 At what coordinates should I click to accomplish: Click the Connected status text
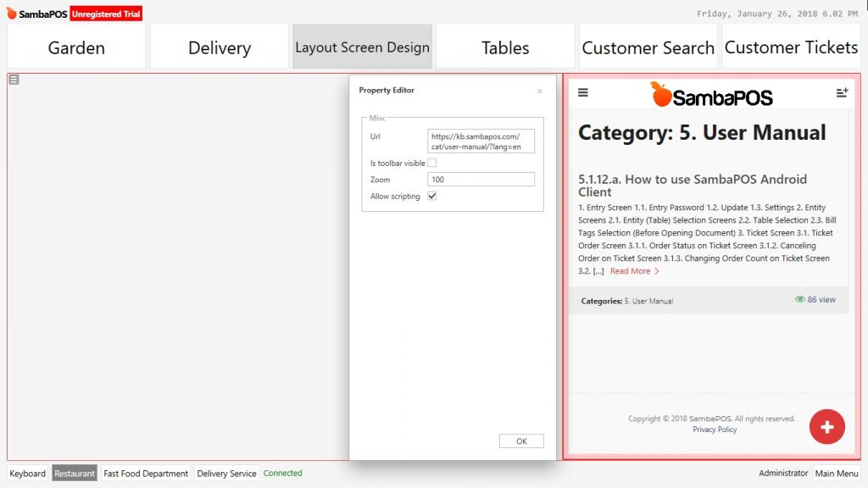pos(283,473)
